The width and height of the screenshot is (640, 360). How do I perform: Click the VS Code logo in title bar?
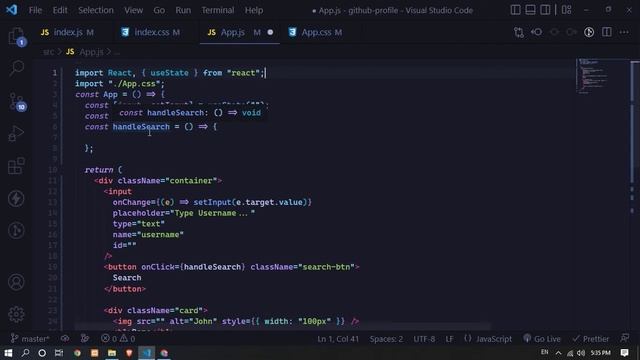pos(12,10)
